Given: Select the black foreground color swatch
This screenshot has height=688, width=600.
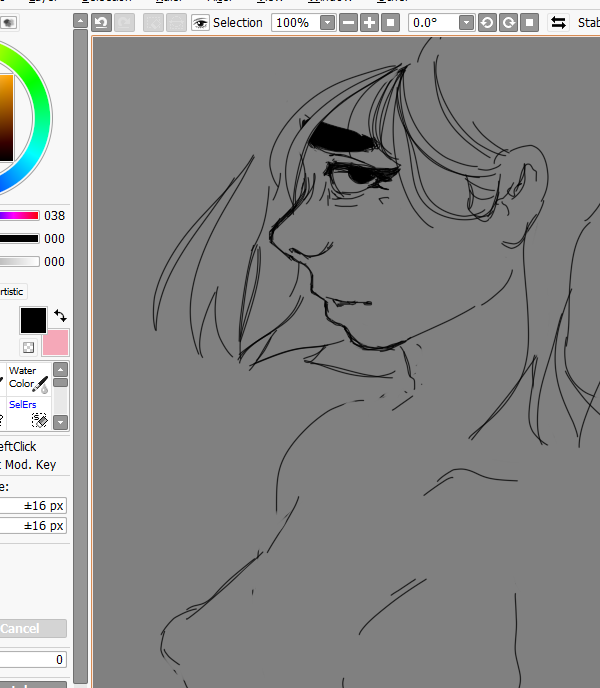Looking at the screenshot, I should click(33, 320).
